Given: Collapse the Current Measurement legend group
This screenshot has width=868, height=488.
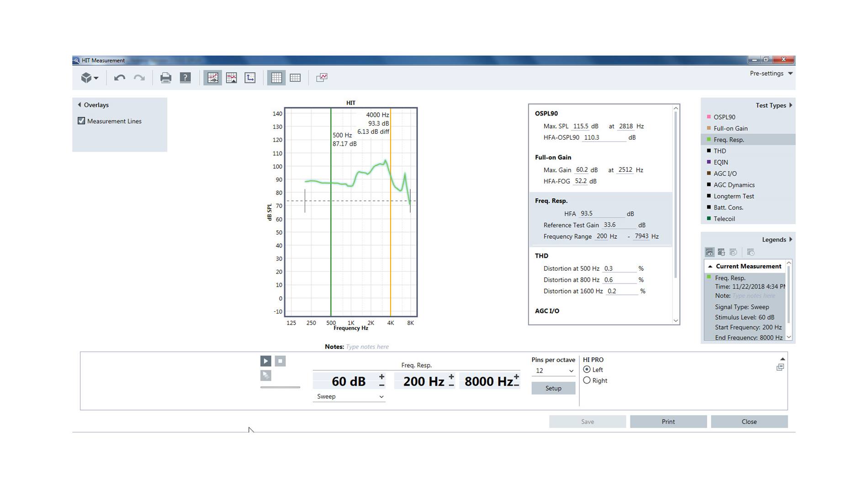Looking at the screenshot, I should (710, 266).
